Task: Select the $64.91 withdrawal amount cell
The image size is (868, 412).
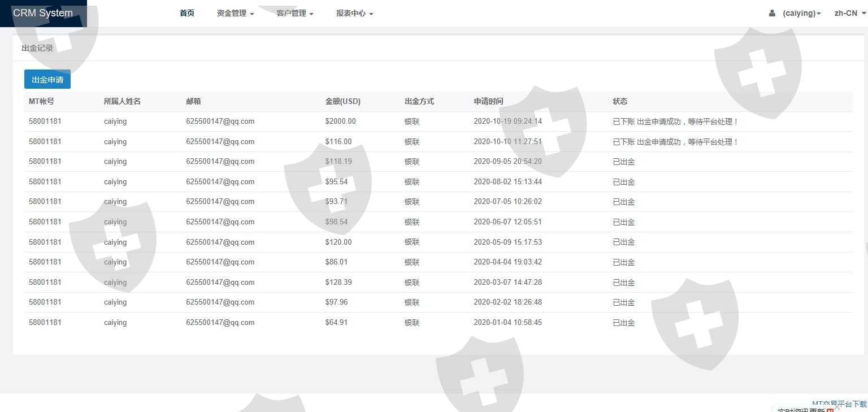Action: (x=336, y=322)
